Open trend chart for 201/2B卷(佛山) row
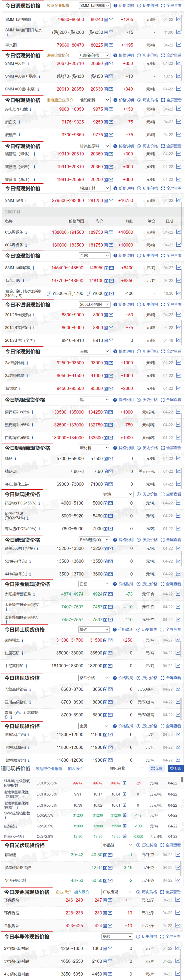 [179, 327]
